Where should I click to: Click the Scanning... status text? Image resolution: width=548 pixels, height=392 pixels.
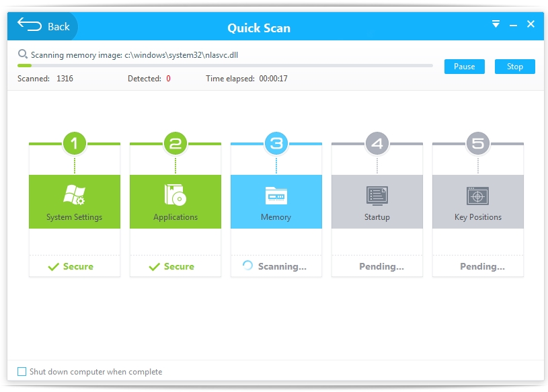pos(282,267)
